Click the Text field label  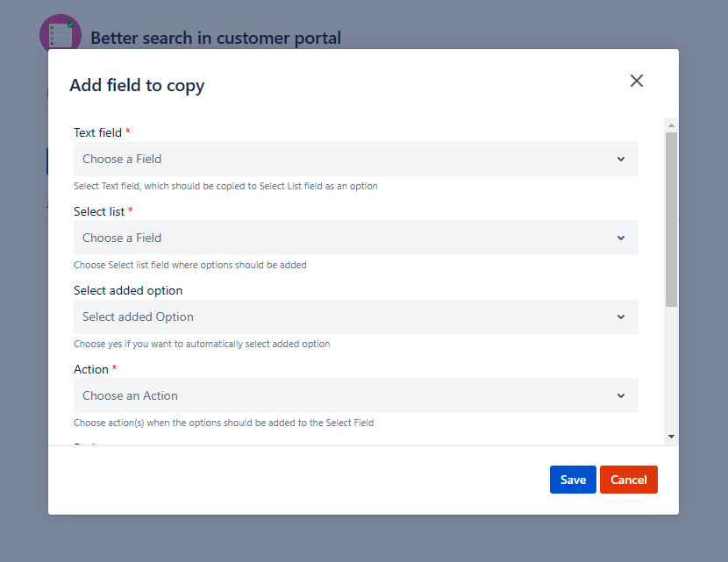[x=97, y=132]
